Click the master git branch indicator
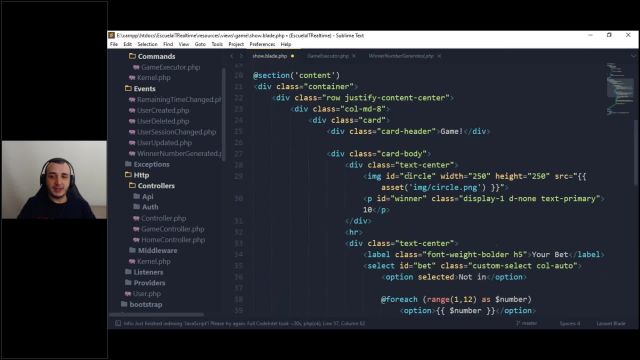Screen dimensions: 640x360 pos(527,323)
